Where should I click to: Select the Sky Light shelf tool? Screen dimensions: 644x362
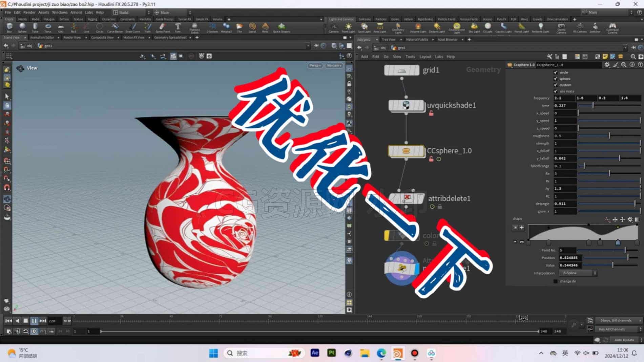coord(474,28)
